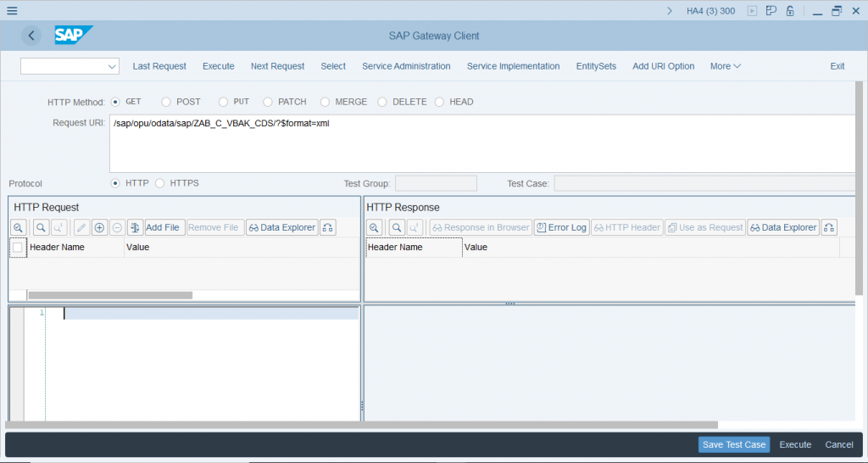Viewport: 868px width, 463px height.
Task: Click the play icon beside HA4 (3) 300
Action: click(x=752, y=10)
